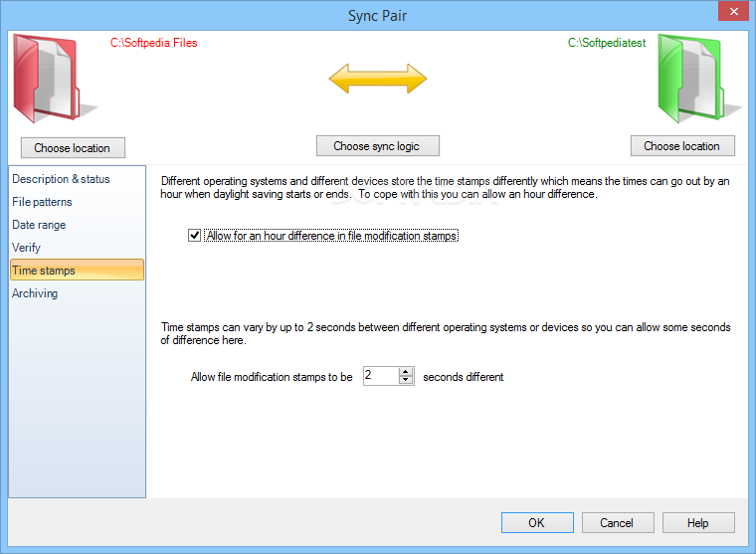The height and width of the screenshot is (554, 756).
Task: Click the C:\Softpediatest path label
Action: (607, 43)
